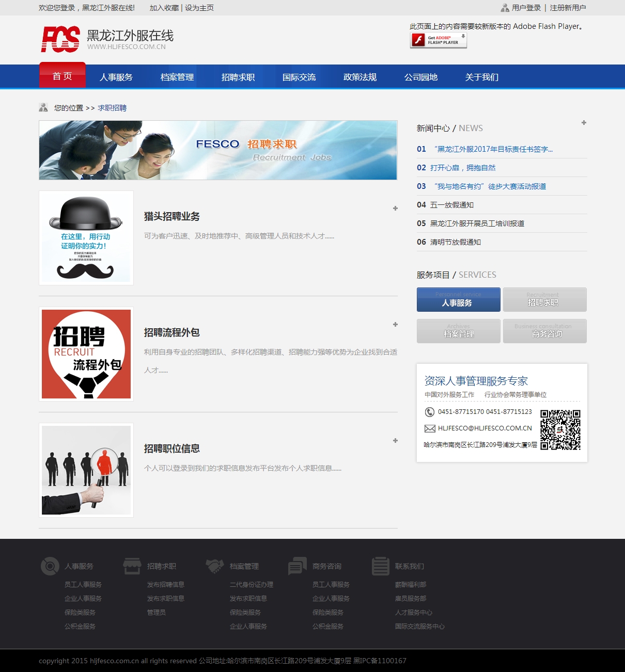Expand the 新闻中心 news plus icon
Image resolution: width=625 pixels, height=672 pixels.
click(x=584, y=123)
